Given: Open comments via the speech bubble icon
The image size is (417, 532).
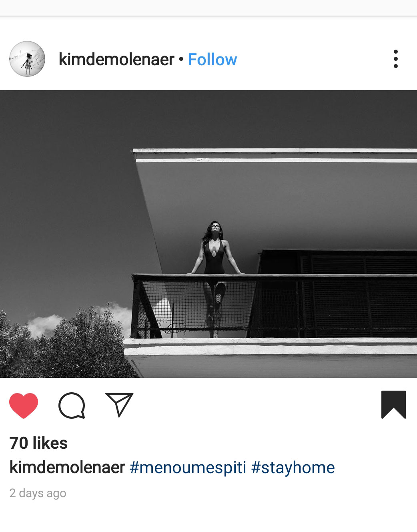Looking at the screenshot, I should (x=72, y=406).
